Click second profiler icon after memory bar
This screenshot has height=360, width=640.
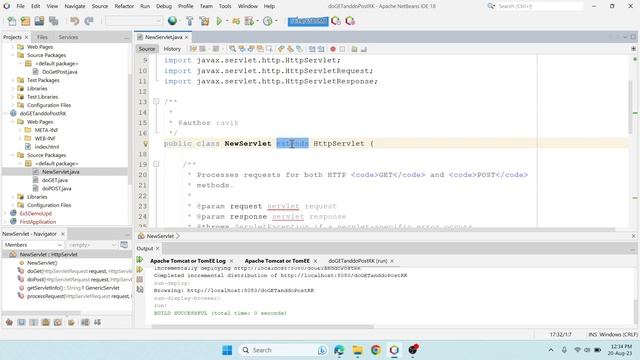pyautogui.click(x=350, y=21)
